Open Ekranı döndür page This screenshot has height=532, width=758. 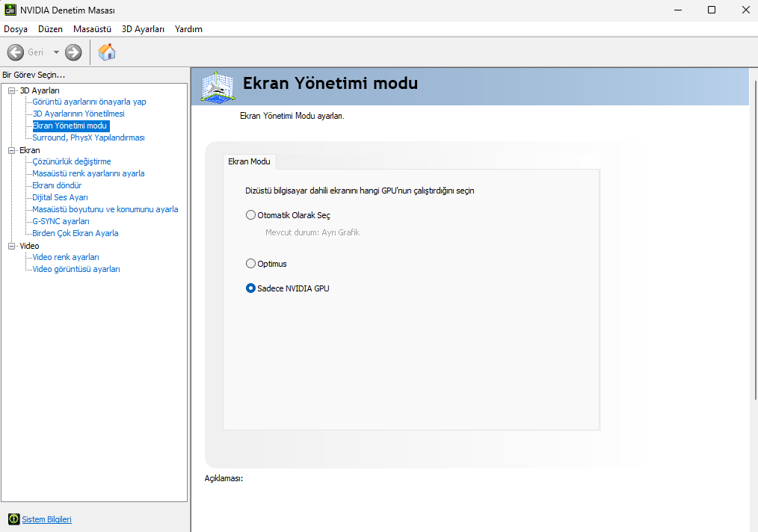tap(57, 185)
